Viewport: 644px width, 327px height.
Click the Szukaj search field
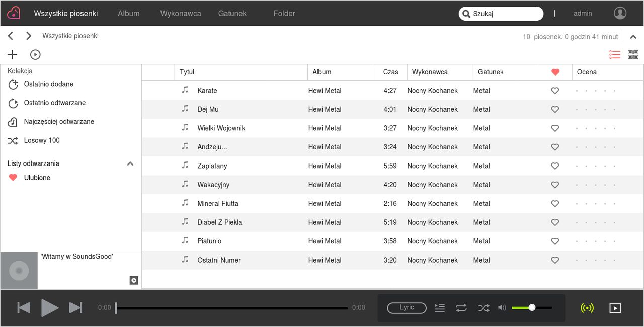501,14
